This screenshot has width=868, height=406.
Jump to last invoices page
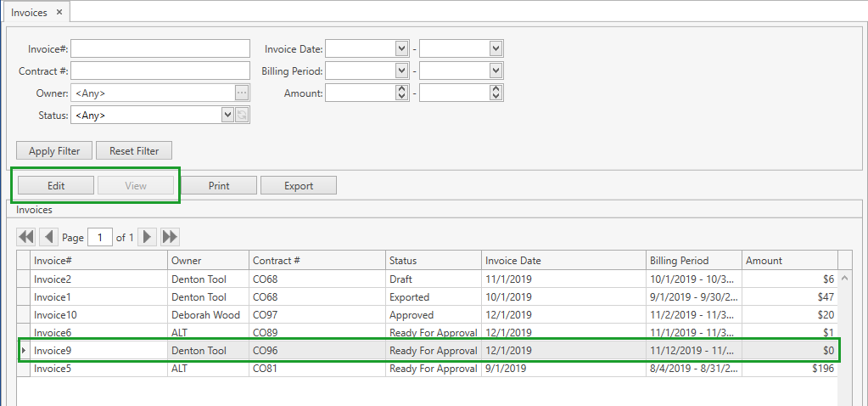170,237
